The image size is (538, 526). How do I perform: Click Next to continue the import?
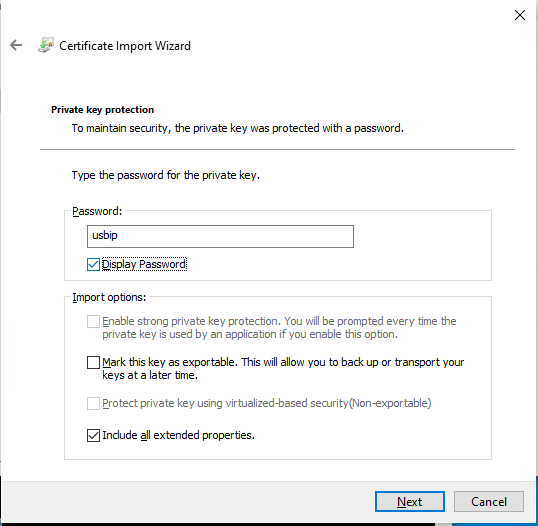click(x=410, y=502)
